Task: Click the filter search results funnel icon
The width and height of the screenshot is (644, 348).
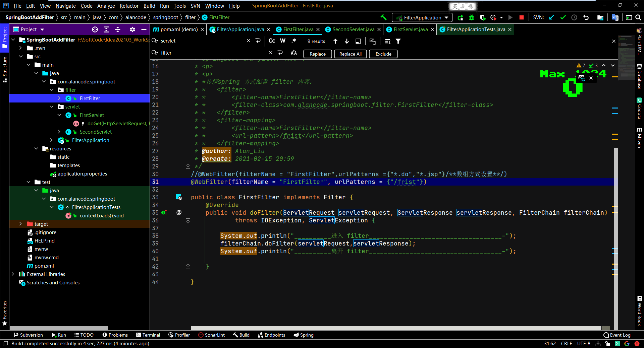Action: point(398,41)
